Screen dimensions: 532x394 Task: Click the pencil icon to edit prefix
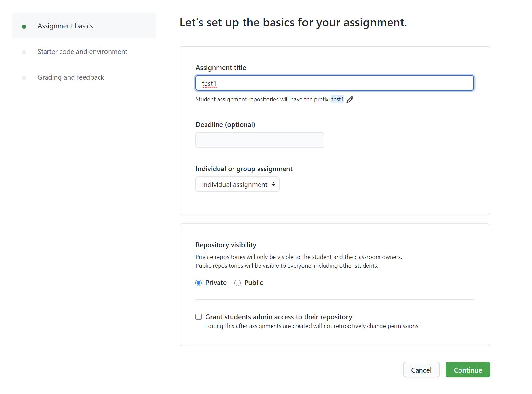tap(350, 100)
